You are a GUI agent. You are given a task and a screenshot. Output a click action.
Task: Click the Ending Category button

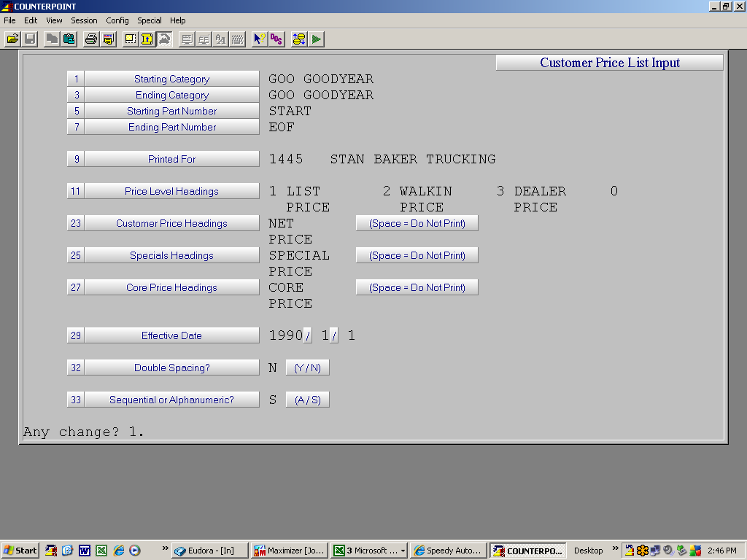pos(172,96)
